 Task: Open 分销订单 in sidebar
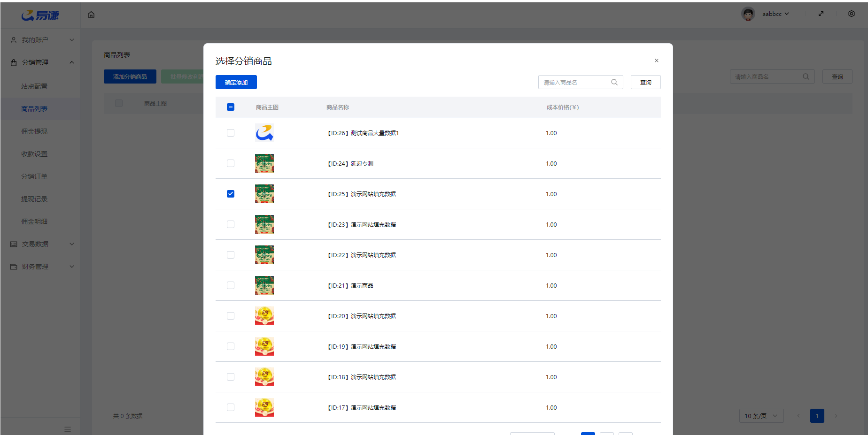pyautogui.click(x=34, y=176)
